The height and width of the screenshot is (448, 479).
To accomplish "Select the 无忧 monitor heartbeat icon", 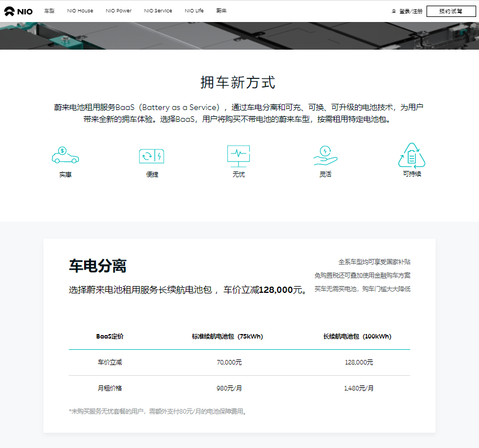I will (239, 156).
